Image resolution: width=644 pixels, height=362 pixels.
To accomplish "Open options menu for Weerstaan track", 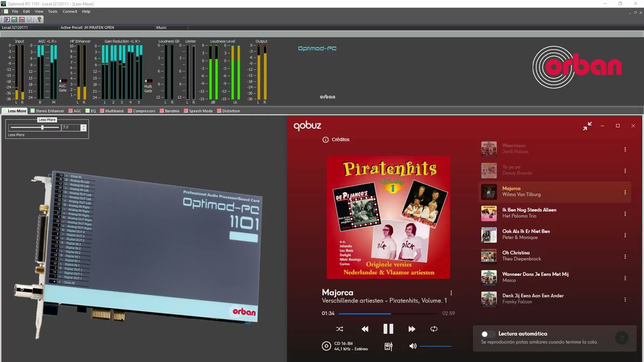I will (x=625, y=149).
